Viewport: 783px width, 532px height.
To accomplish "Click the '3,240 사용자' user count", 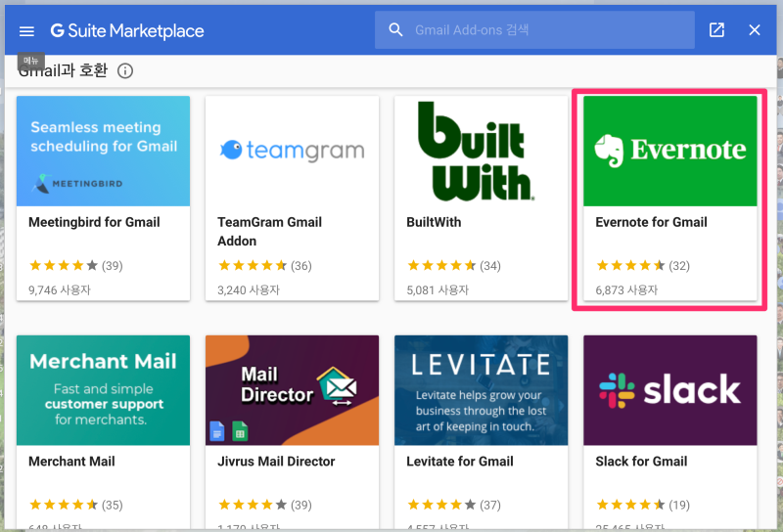I will click(x=249, y=289).
